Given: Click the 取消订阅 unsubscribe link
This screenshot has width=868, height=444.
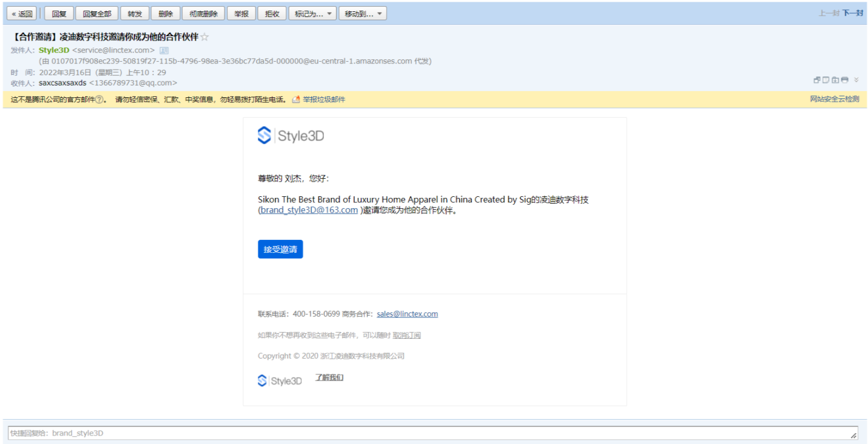Looking at the screenshot, I should pyautogui.click(x=406, y=335).
